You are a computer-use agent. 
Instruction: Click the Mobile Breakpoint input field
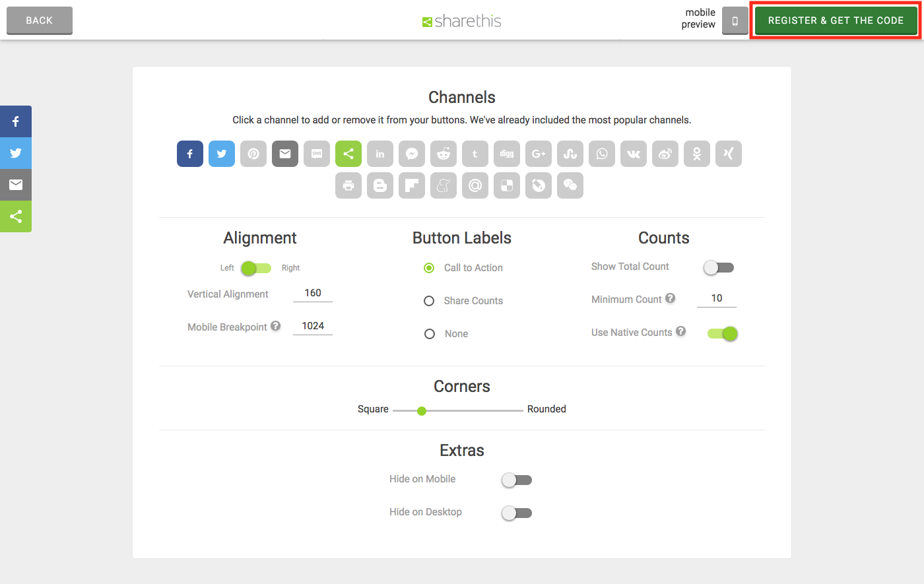click(x=312, y=325)
